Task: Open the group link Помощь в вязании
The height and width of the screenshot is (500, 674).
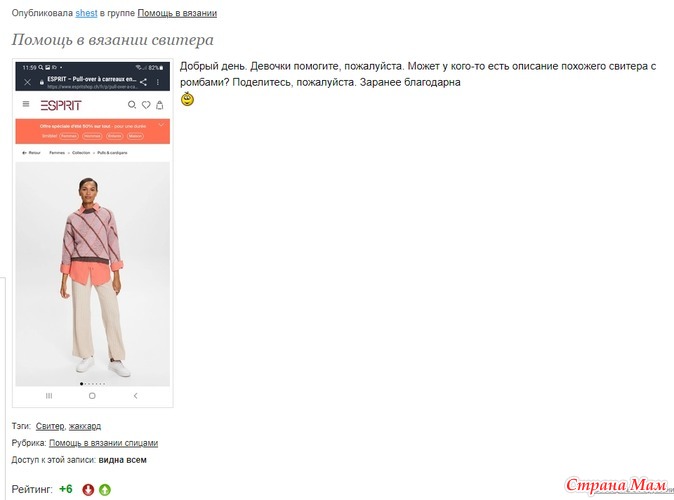Action: pyautogui.click(x=177, y=13)
